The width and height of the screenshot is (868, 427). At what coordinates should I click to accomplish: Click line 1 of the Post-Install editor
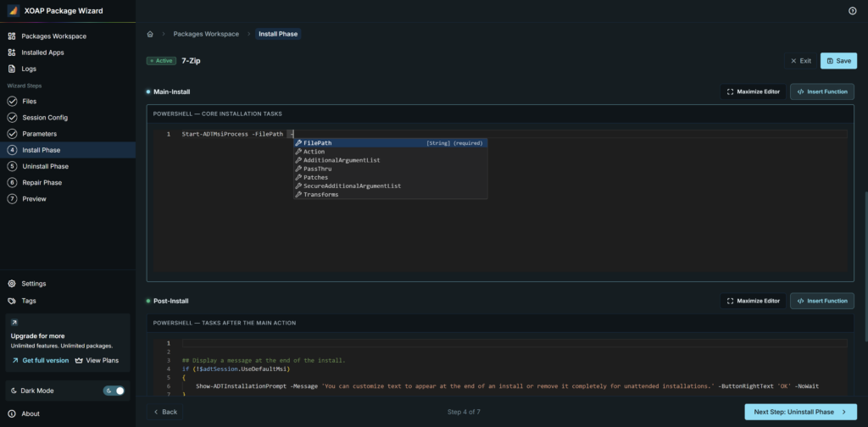[515, 343]
